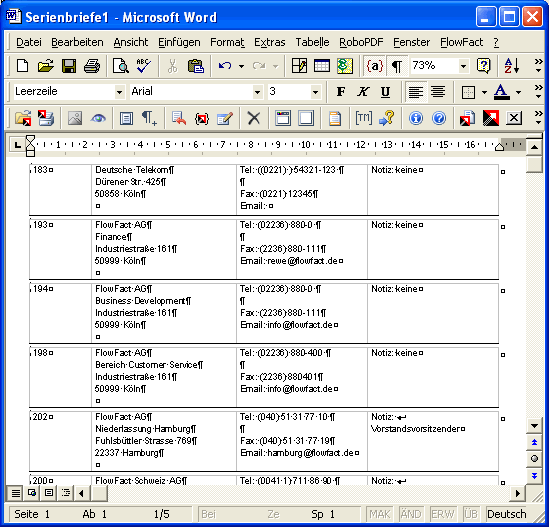Click the FlowFact pencil edit note icon
This screenshot has width=549, height=527.
pyautogui.click(x=225, y=118)
